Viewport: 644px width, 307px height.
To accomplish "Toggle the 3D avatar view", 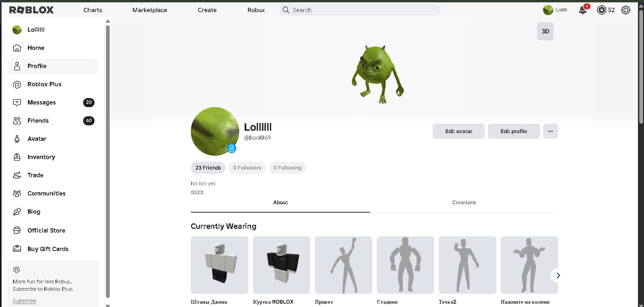I will coord(545,31).
